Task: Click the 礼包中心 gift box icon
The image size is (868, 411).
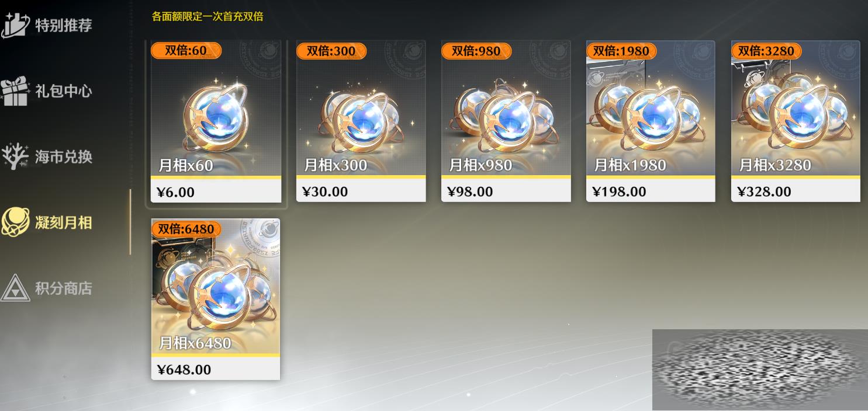Action: tap(15, 90)
